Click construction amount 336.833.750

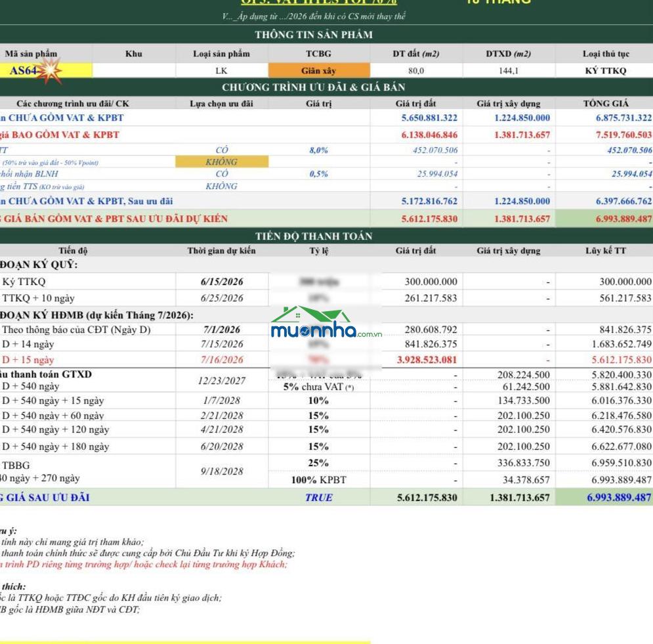point(524,463)
